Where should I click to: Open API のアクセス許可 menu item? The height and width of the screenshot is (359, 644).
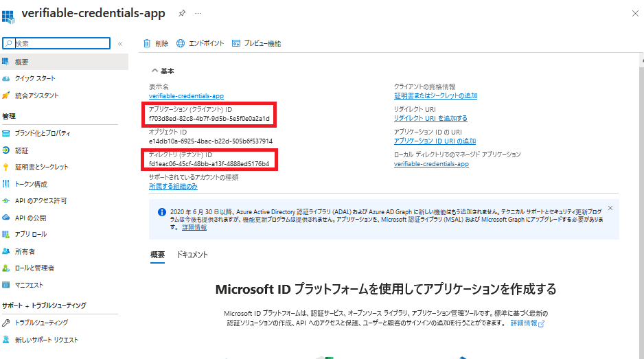[x=41, y=200]
